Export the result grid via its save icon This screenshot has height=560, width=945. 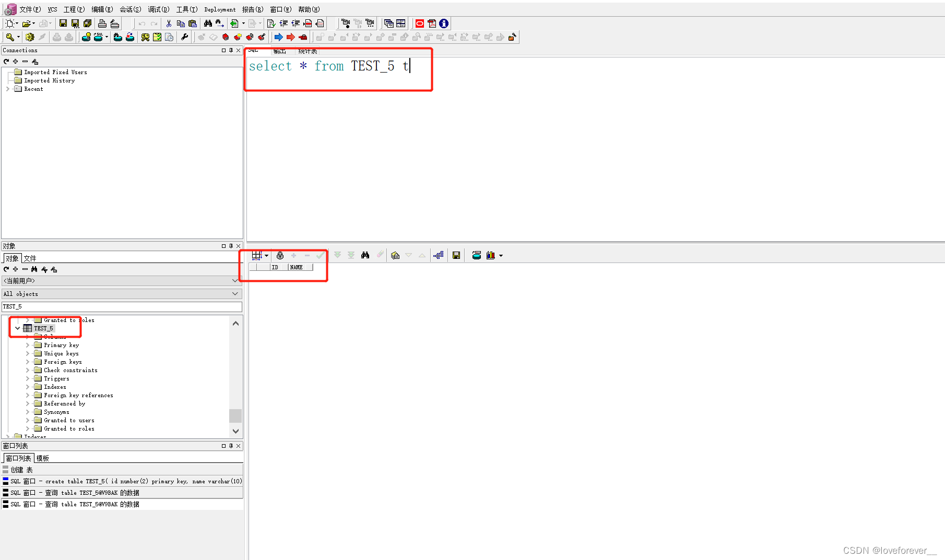tap(456, 255)
